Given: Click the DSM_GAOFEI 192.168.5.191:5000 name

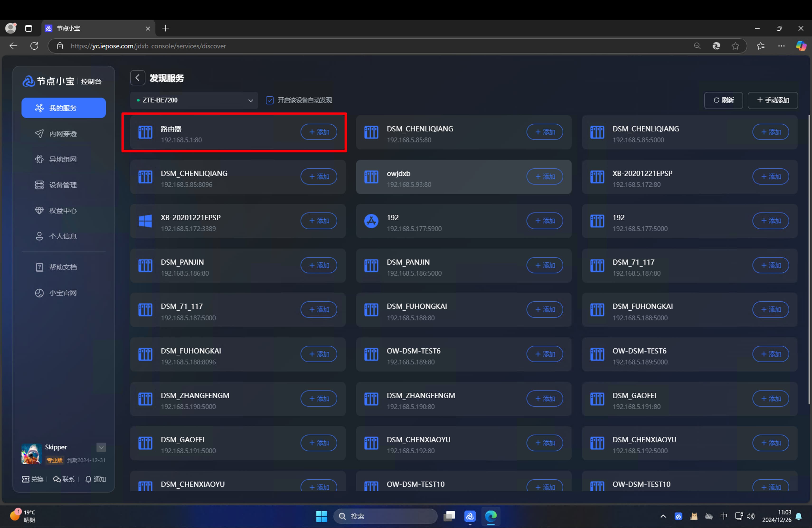Looking at the screenshot, I should click(x=183, y=440).
